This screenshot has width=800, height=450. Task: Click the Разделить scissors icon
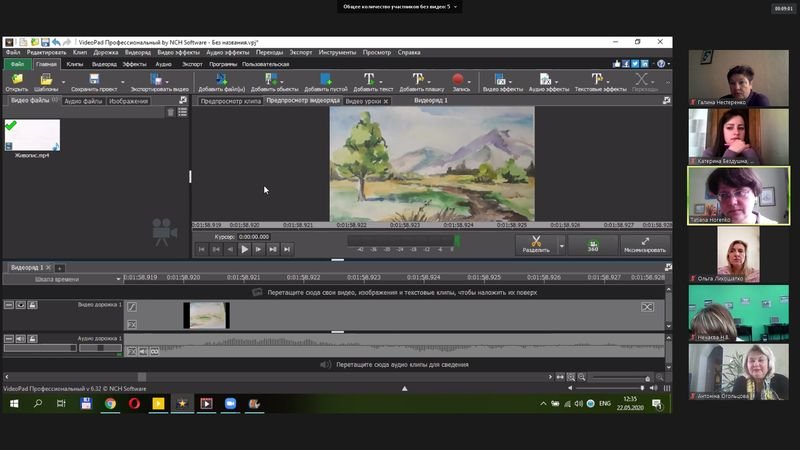536,242
